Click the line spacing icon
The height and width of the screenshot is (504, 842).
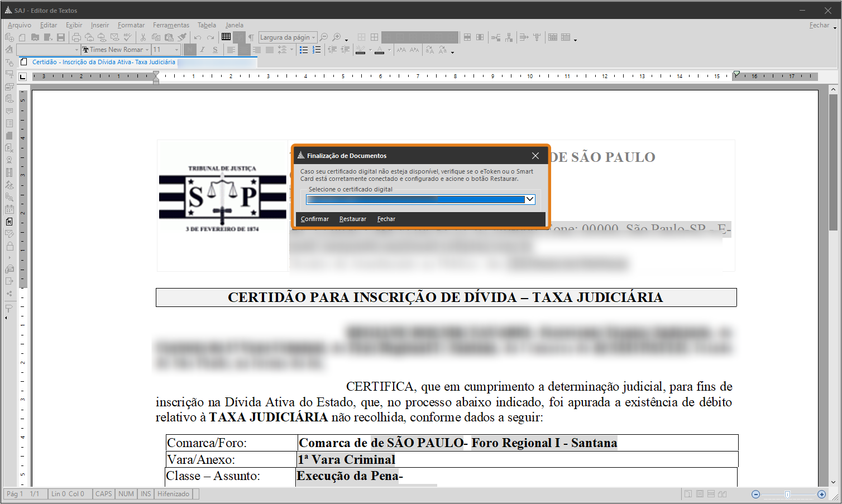click(x=283, y=50)
